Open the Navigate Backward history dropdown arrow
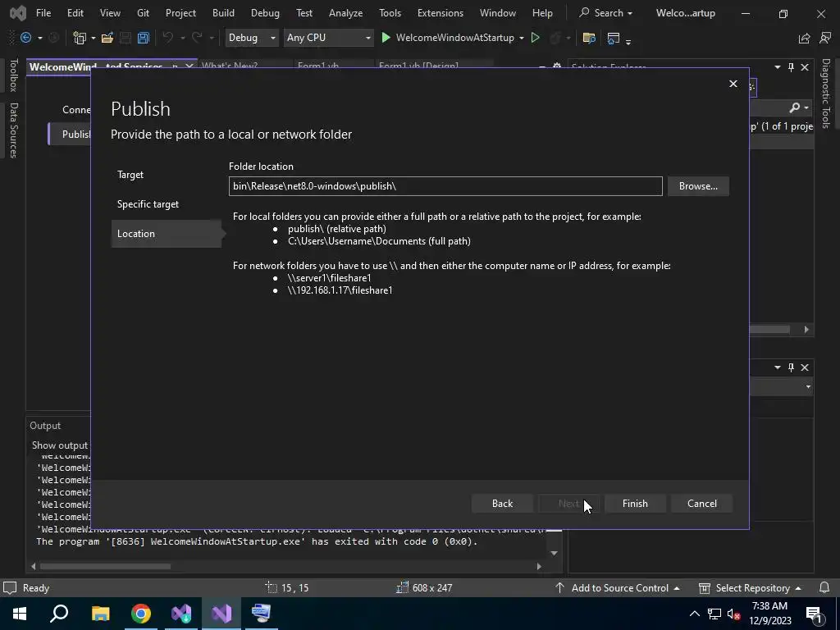The image size is (840, 630). pos(39,38)
